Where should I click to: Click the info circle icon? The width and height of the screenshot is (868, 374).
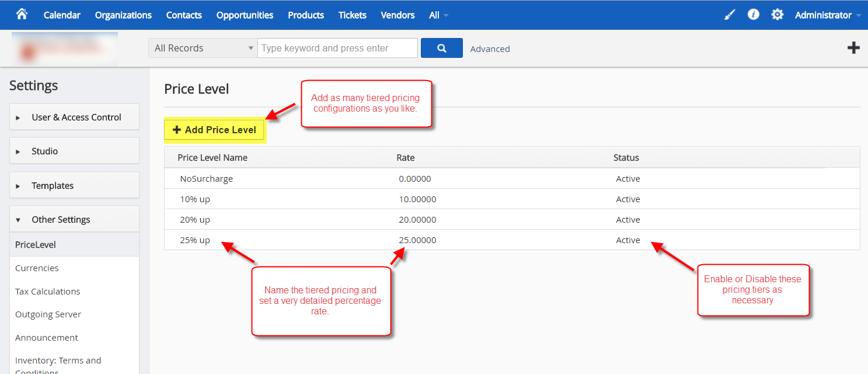pos(754,15)
